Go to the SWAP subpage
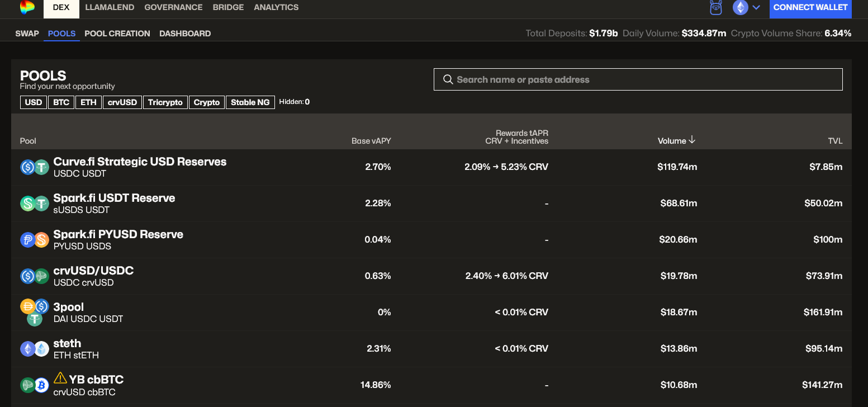Image resolution: width=868 pixels, height=407 pixels. [x=27, y=34]
